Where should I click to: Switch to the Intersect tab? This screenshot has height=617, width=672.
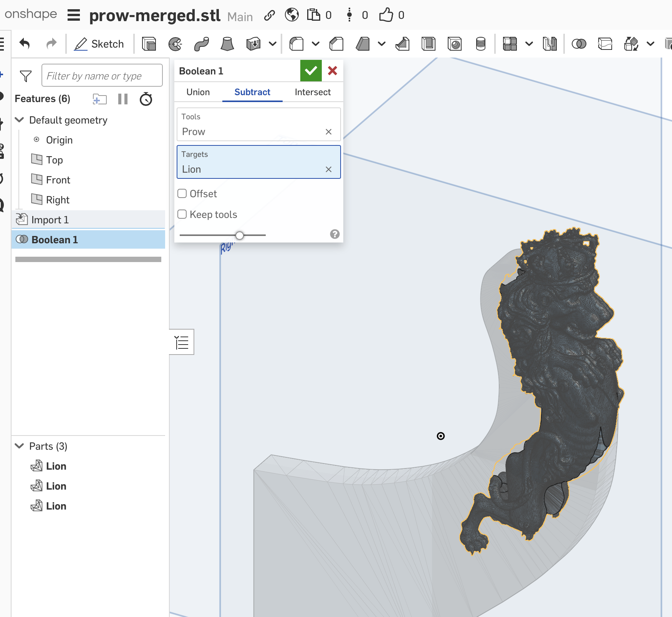tap(313, 92)
